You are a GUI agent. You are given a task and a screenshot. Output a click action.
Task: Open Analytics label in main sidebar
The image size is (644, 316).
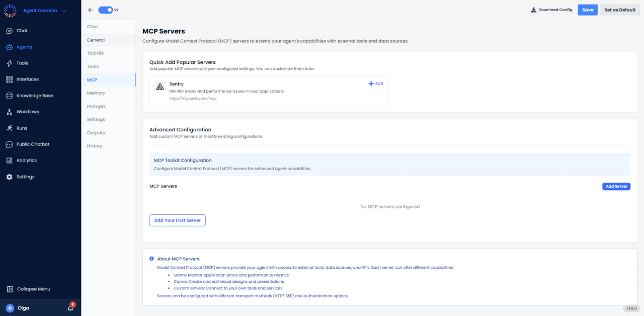click(27, 161)
